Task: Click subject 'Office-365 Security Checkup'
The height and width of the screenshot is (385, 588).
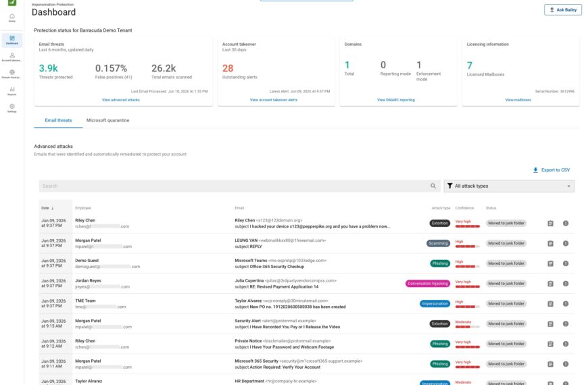Action: pos(276,267)
